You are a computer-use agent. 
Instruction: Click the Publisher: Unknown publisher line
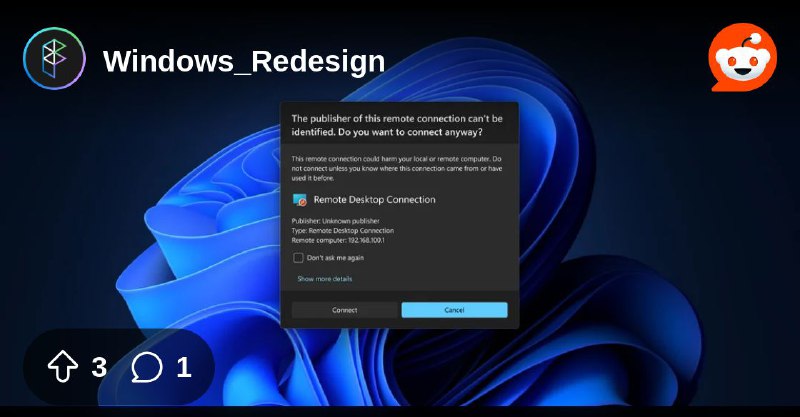click(335, 221)
